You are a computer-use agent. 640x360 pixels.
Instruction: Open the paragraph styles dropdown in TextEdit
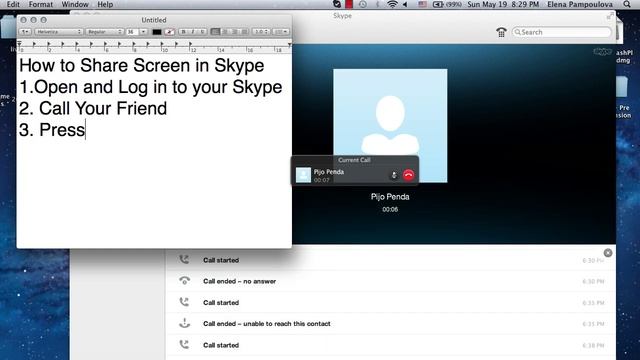click(x=25, y=32)
